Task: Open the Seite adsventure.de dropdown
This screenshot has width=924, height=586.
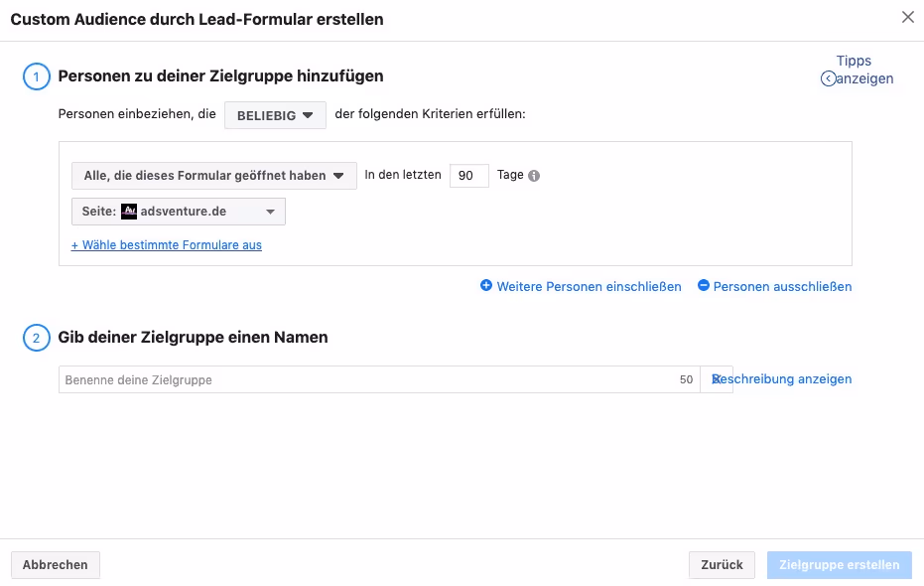Action: click(179, 212)
